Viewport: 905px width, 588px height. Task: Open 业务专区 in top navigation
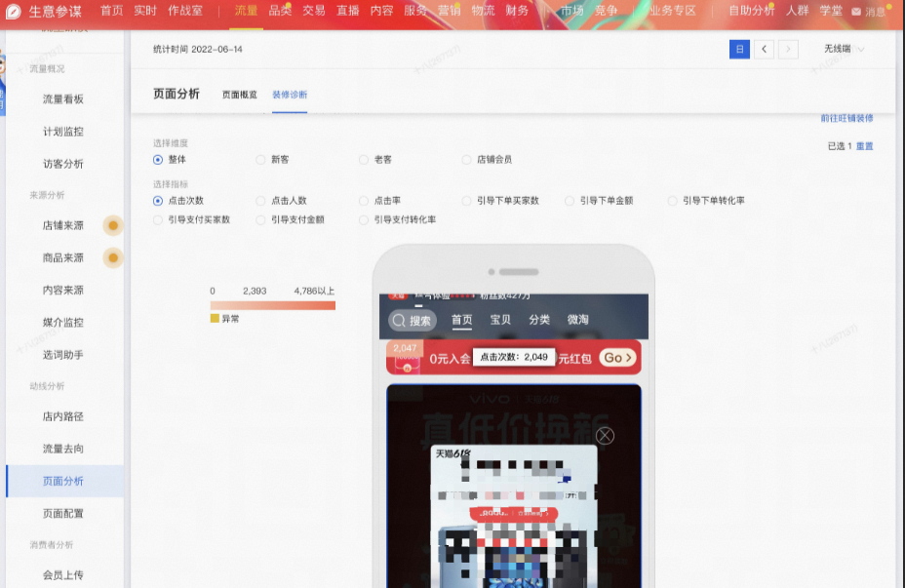pos(672,11)
